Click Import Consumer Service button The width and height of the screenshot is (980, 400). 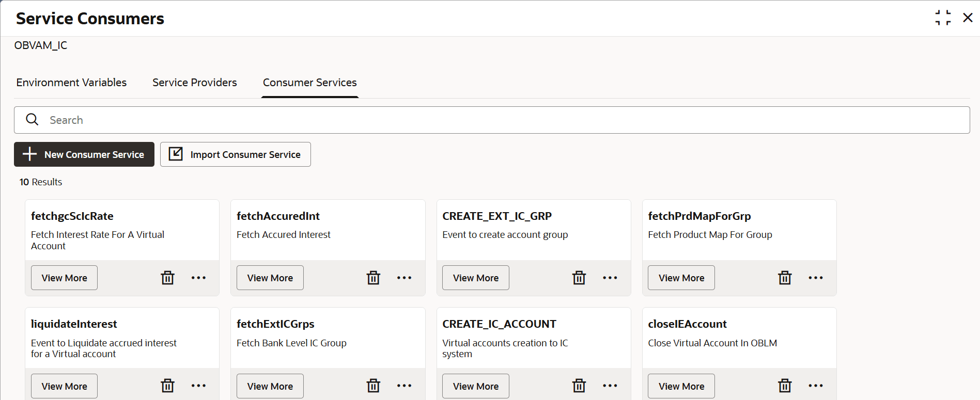point(236,154)
